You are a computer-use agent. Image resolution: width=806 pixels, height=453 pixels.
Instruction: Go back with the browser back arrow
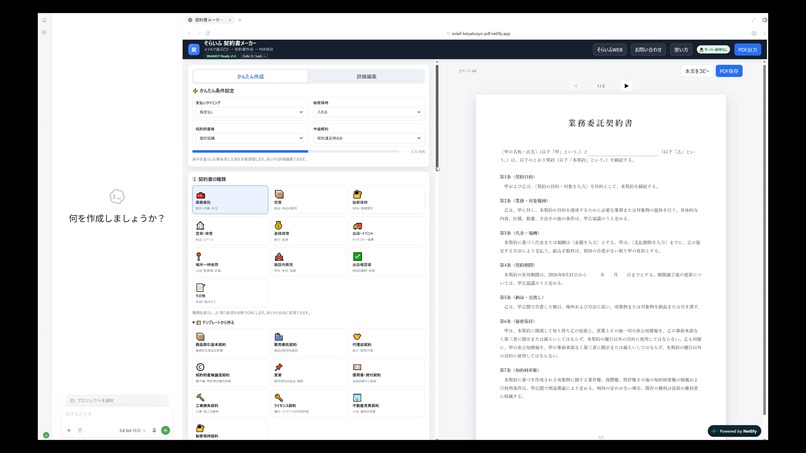(x=190, y=33)
